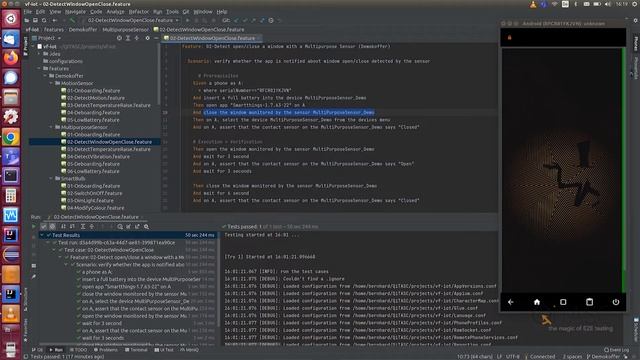This screenshot has height=360, width=640.
Task: Select test step 'a phone as A'
Action: click(97, 272)
